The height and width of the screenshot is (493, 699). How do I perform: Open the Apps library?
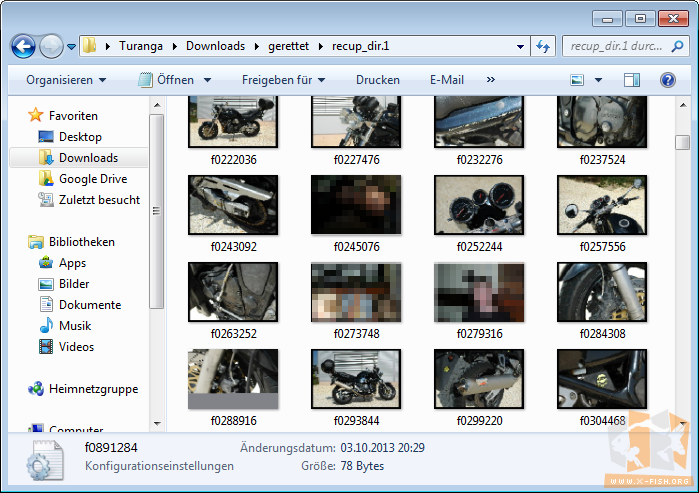click(62, 263)
